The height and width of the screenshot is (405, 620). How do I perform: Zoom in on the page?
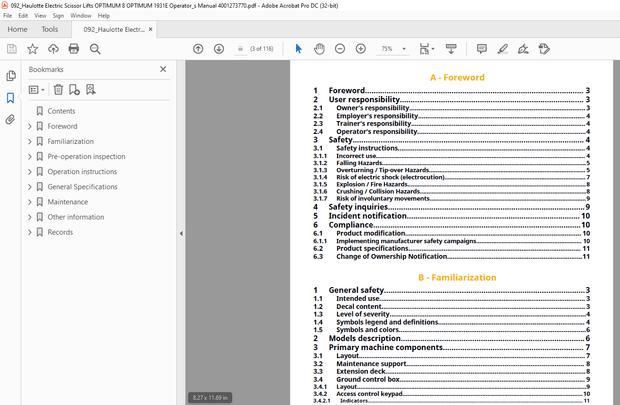click(361, 49)
